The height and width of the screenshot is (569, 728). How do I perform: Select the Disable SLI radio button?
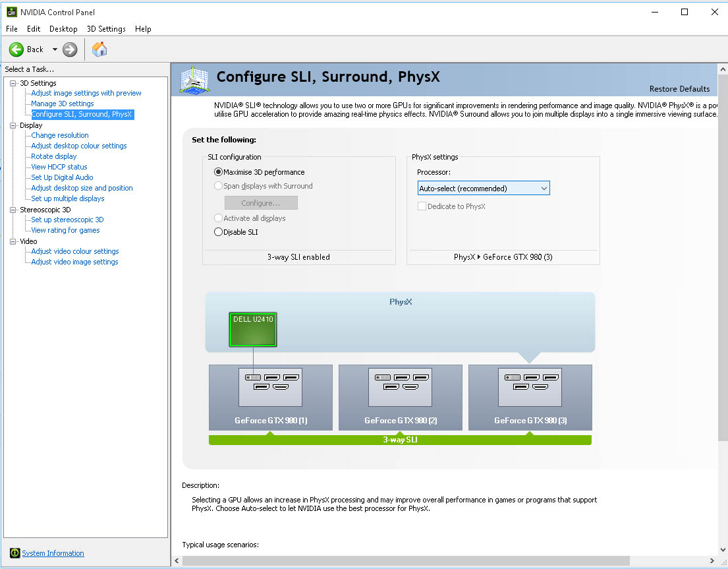coord(218,232)
